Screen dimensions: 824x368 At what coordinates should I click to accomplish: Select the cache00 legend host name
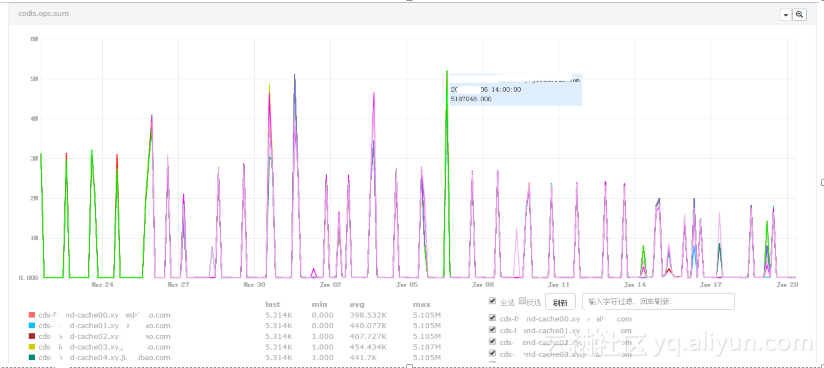coord(105,315)
